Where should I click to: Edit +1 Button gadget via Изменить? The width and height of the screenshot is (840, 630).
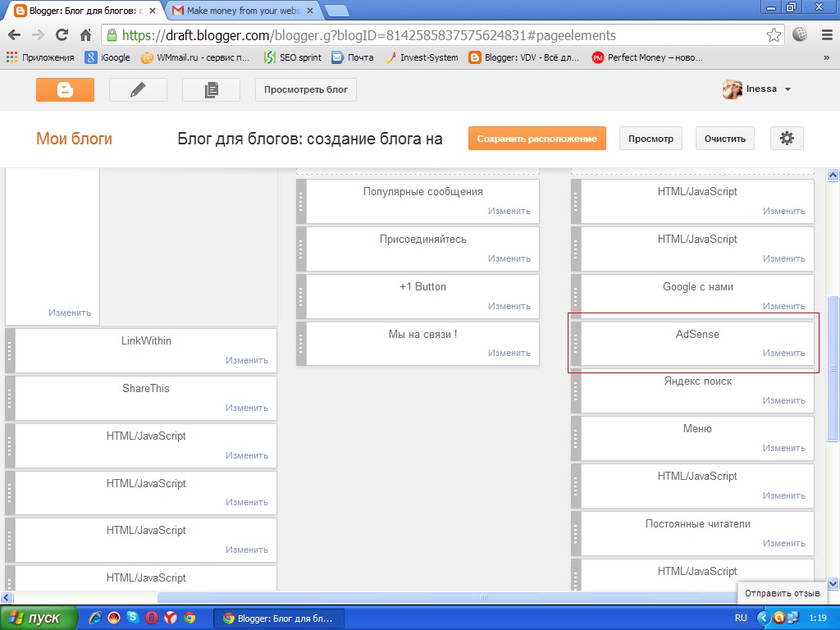coord(509,306)
